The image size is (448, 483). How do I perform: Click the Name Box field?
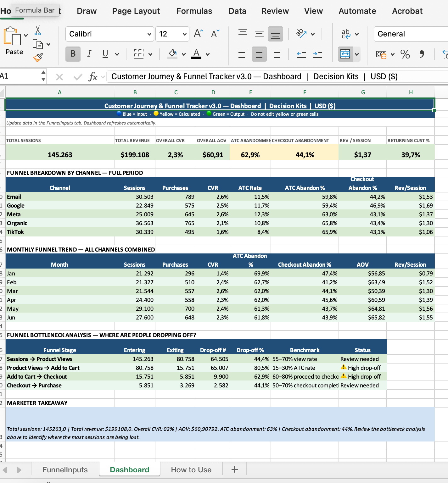(20, 76)
